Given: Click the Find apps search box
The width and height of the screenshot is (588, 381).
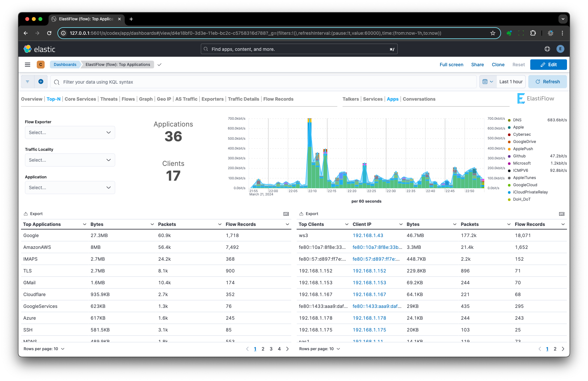Looking at the screenshot, I should (299, 49).
